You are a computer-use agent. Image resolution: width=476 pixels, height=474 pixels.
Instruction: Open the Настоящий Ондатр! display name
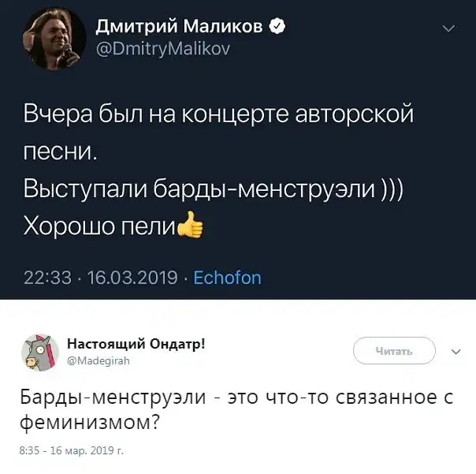tap(136, 343)
